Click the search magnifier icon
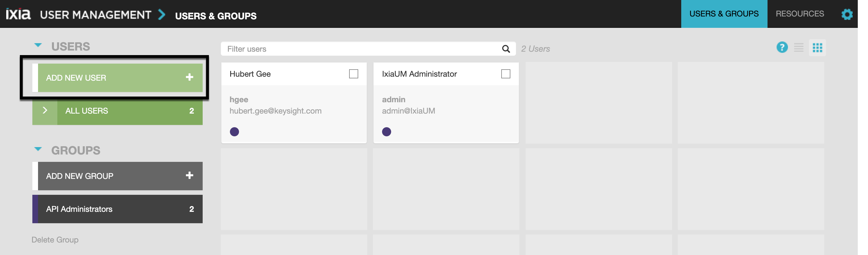The width and height of the screenshot is (868, 255). point(506,49)
